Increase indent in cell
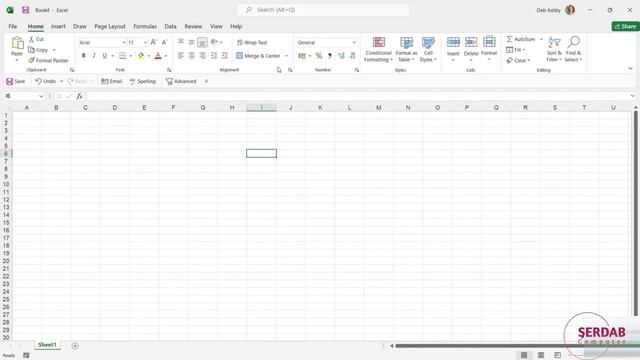 tap(224, 56)
